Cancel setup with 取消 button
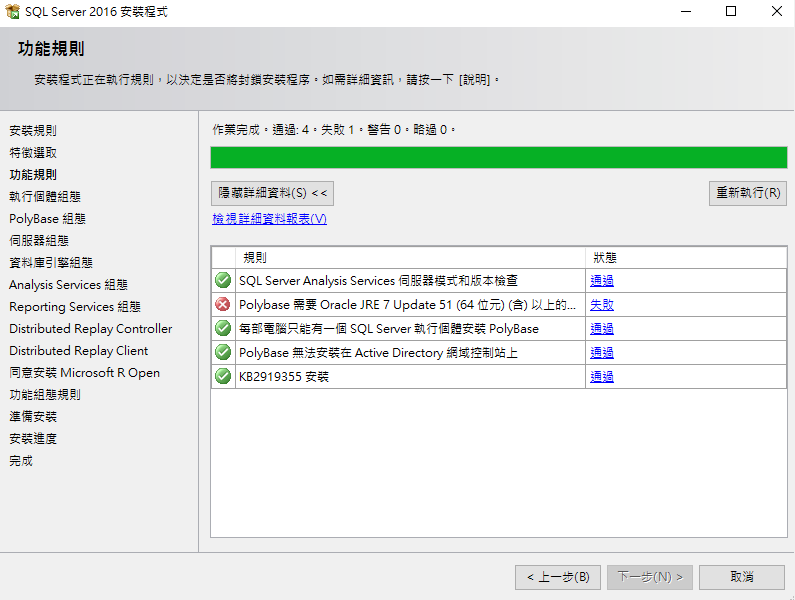 [x=742, y=577]
